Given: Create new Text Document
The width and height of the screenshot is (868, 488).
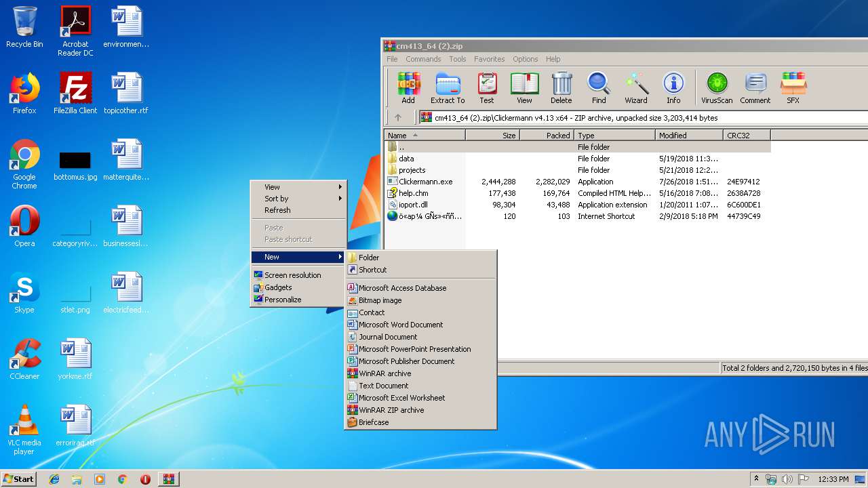Looking at the screenshot, I should [420, 386].
